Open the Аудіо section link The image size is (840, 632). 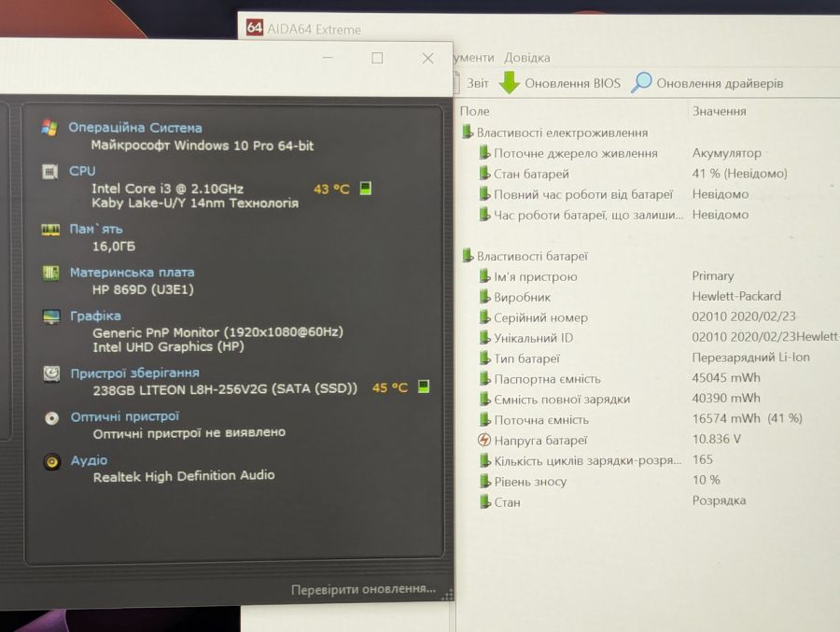pyautogui.click(x=89, y=460)
